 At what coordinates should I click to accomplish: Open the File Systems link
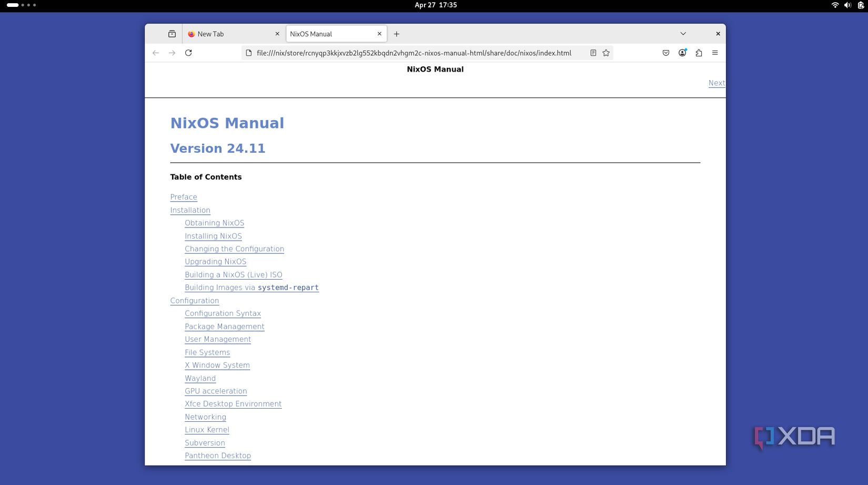(207, 352)
